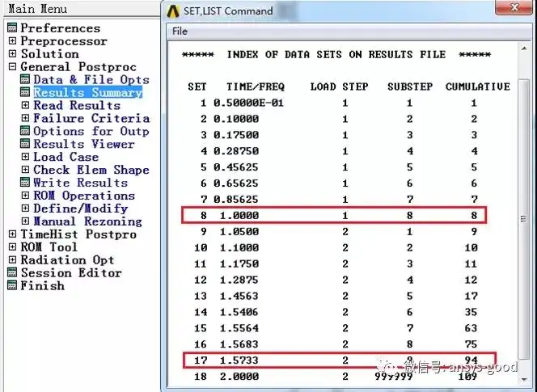The image size is (537, 392).
Task: Open Preferences from Main Menu
Action: click(61, 28)
